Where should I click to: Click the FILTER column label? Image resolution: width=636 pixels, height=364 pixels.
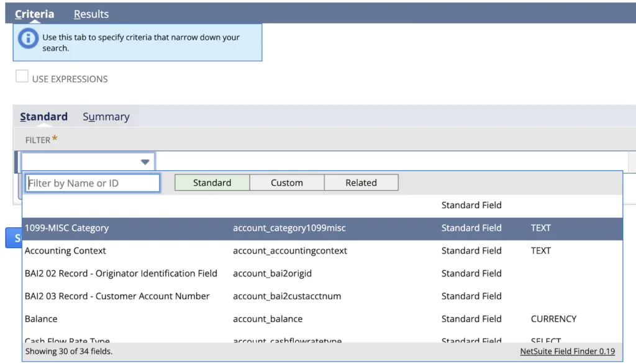(x=38, y=140)
